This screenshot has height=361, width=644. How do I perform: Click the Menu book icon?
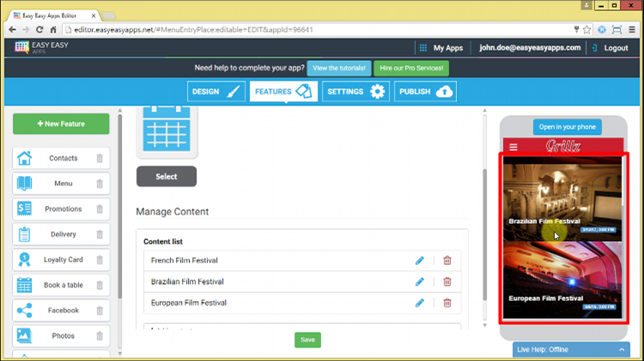24,184
